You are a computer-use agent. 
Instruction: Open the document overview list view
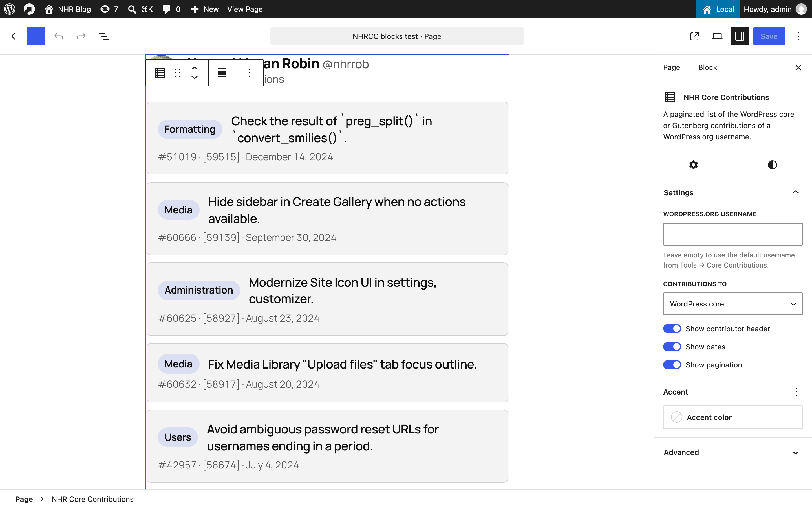coord(104,36)
